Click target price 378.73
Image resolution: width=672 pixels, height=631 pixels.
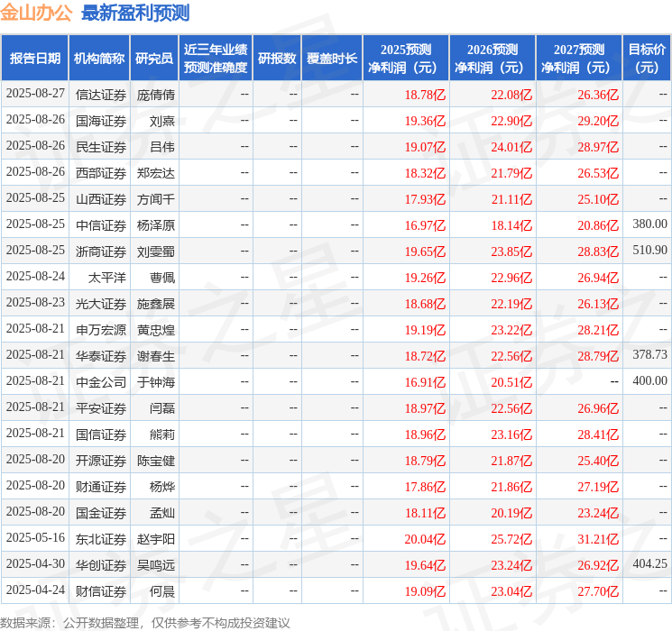[649, 354]
